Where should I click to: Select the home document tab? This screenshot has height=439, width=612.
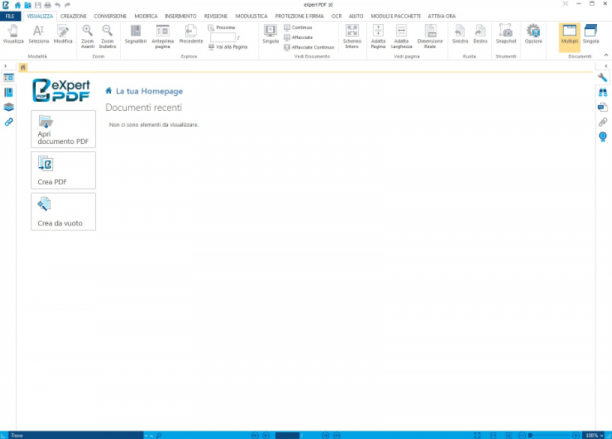click(x=23, y=68)
